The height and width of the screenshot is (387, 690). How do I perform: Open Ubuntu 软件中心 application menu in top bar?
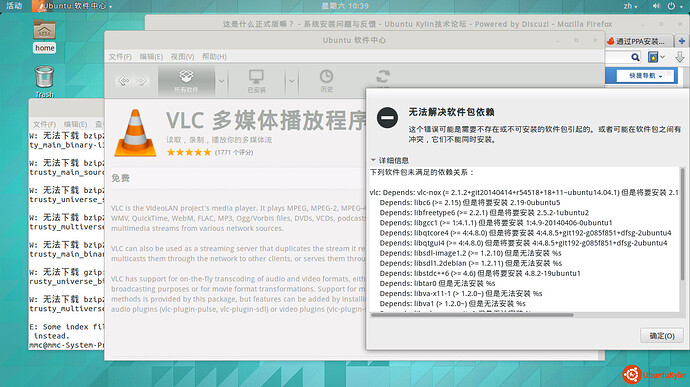click(x=73, y=6)
